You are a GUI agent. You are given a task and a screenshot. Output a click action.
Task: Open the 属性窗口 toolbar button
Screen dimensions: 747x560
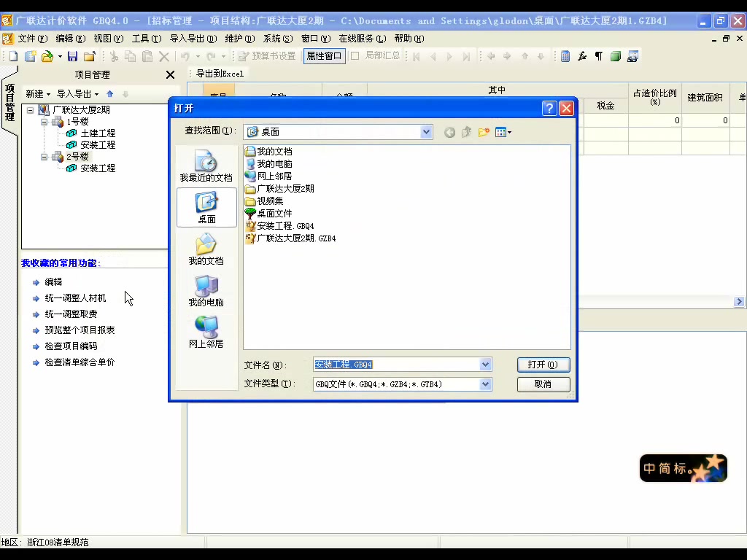pos(324,55)
